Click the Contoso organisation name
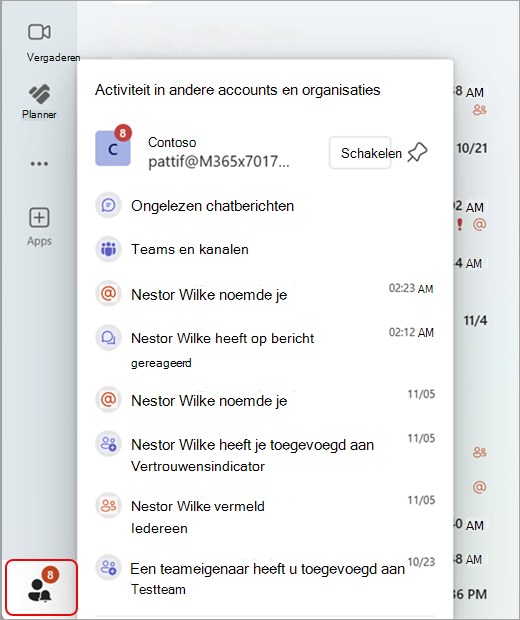 pyautogui.click(x=172, y=142)
